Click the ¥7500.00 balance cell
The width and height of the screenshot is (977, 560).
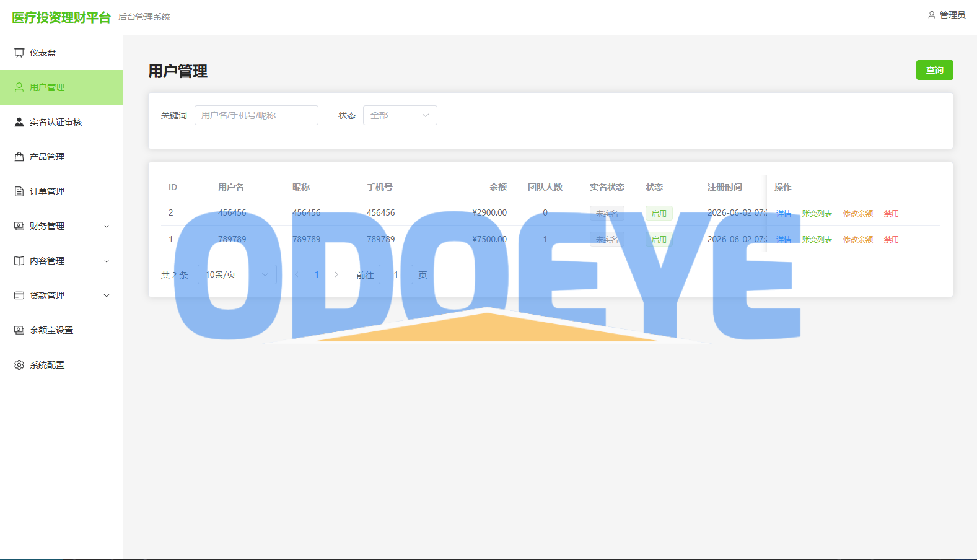click(489, 239)
